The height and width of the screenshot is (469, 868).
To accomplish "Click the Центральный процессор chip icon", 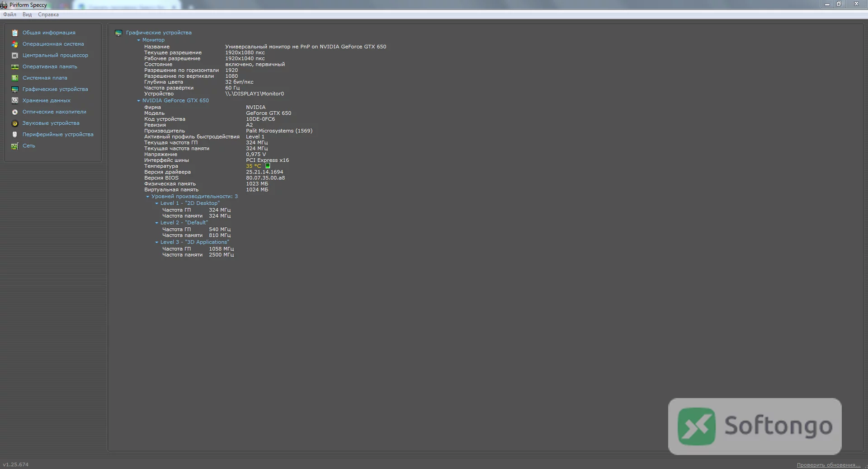I will pos(15,56).
